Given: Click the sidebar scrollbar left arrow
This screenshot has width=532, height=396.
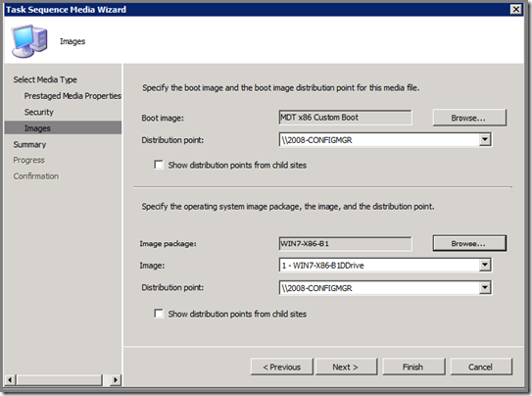Looking at the screenshot, I should tap(10, 379).
